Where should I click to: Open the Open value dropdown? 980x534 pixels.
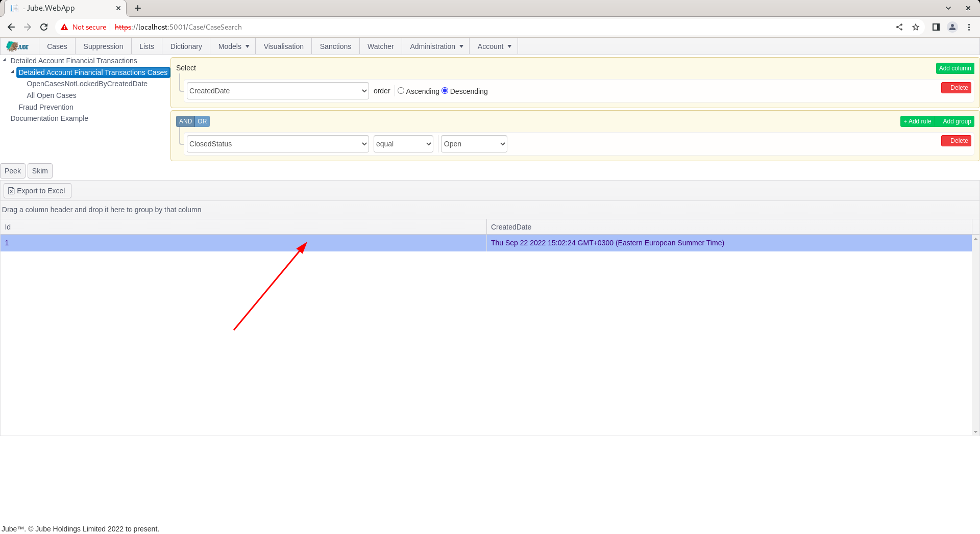coord(474,144)
